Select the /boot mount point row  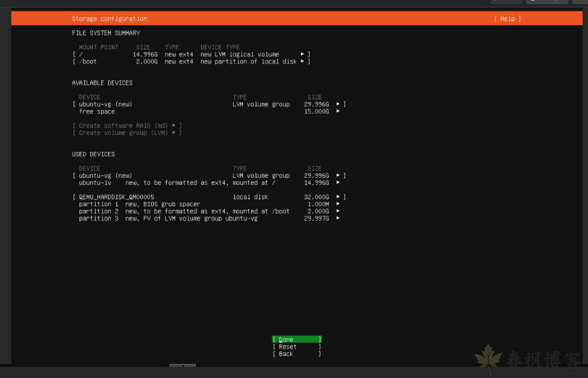coord(191,61)
